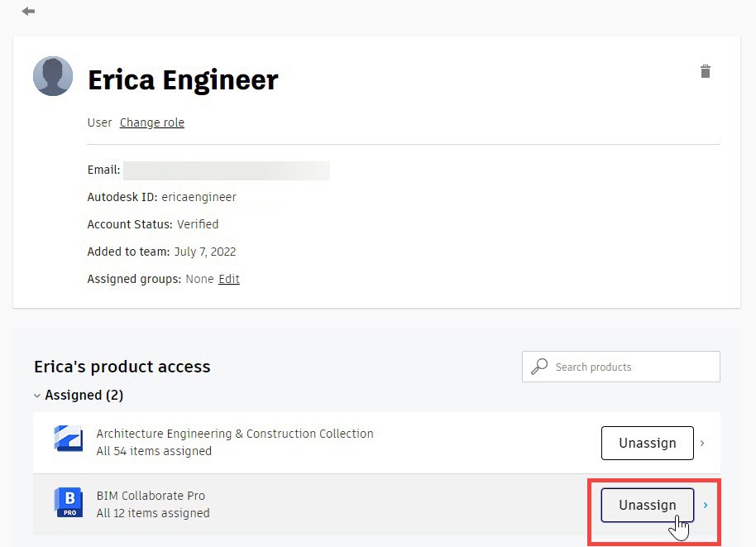Click the search magnifier icon
756x547 pixels.
(x=539, y=367)
